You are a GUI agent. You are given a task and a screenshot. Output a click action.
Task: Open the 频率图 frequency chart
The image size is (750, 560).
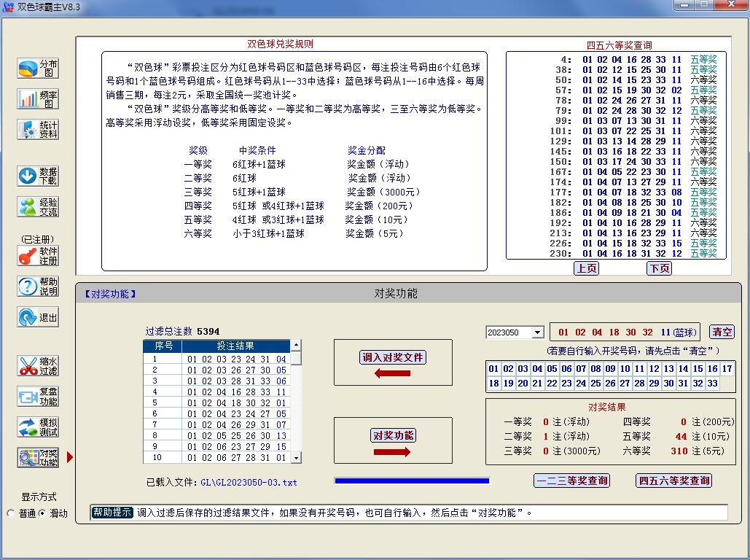(x=38, y=99)
